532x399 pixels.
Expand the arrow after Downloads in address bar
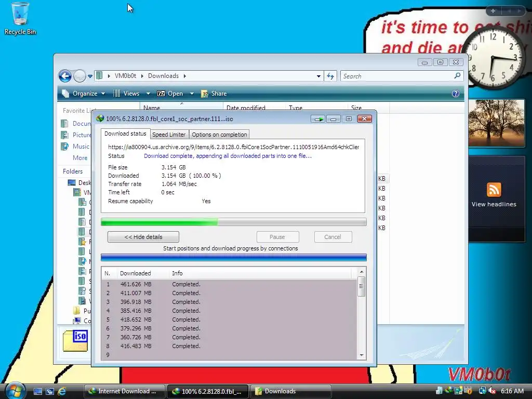(185, 76)
